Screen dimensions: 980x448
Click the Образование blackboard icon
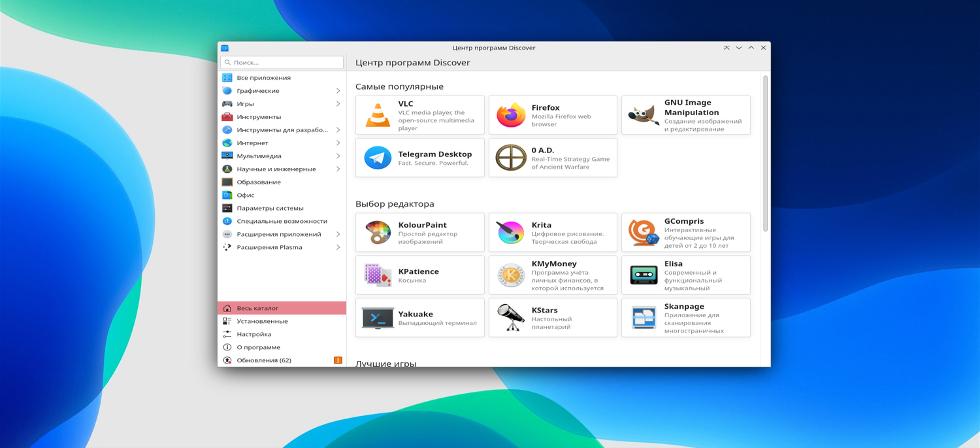227,182
